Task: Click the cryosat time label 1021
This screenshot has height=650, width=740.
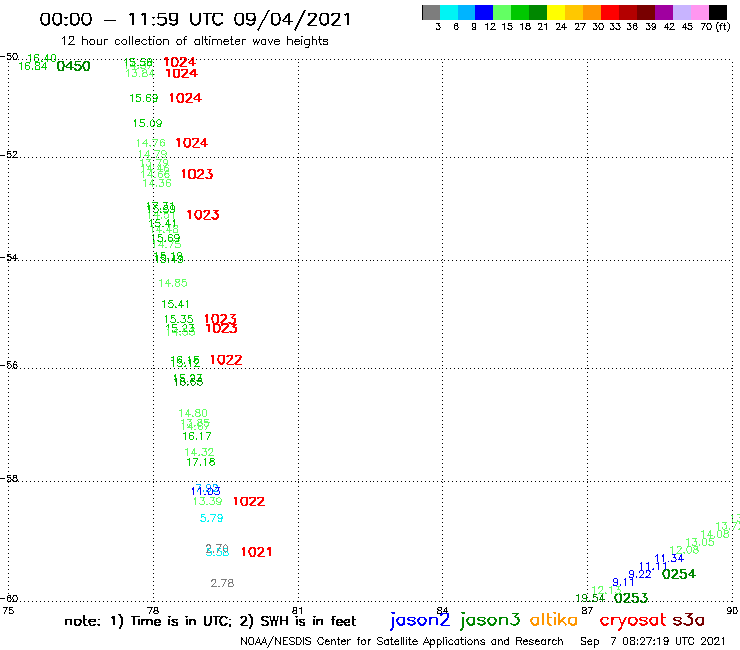Action: tap(256, 552)
